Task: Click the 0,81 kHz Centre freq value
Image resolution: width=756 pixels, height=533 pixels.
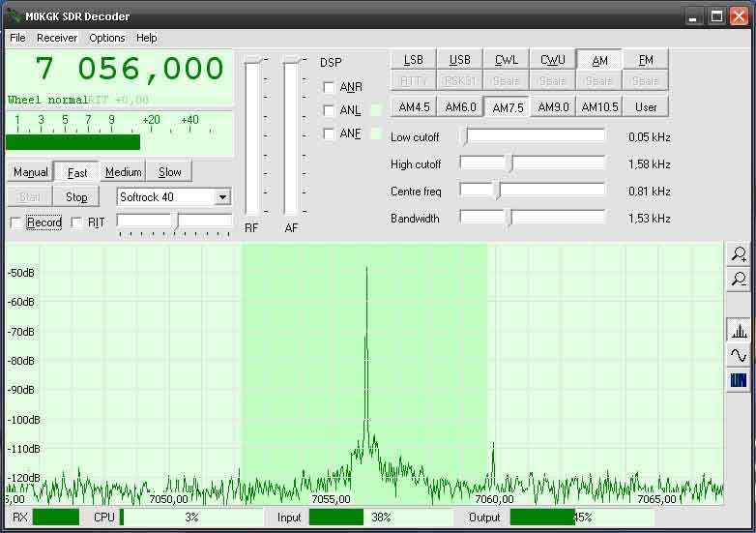Action: pos(649,192)
